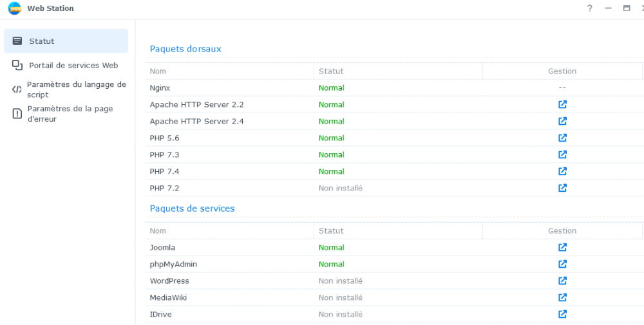Click Non installé status of PHP 7.2
The width and height of the screenshot is (644, 325).
click(341, 189)
